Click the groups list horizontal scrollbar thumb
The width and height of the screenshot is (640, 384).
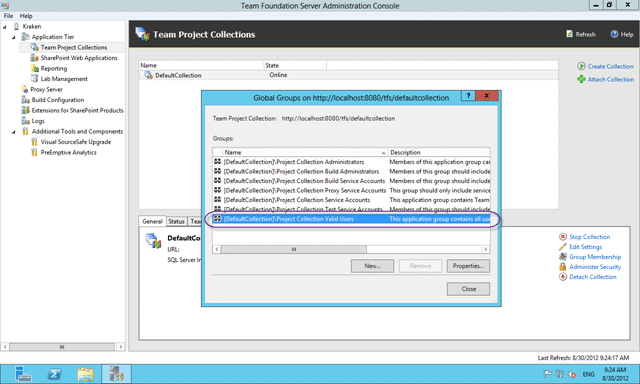pyautogui.click(x=294, y=249)
